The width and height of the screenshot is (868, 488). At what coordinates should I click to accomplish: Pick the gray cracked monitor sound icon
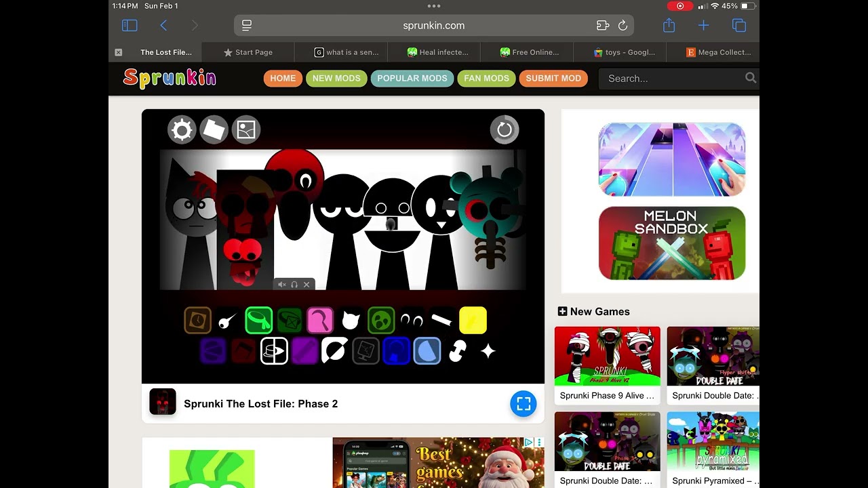coord(366,350)
